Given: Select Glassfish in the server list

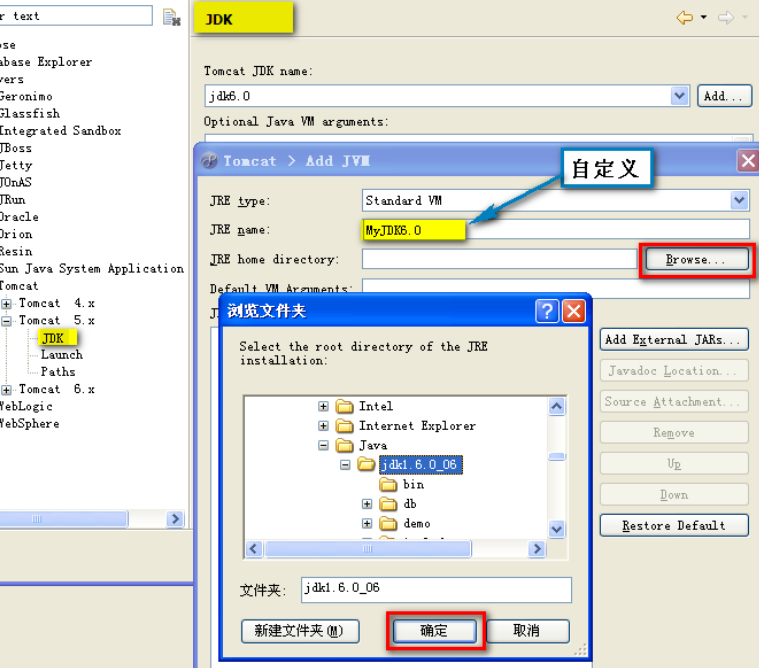Looking at the screenshot, I should (x=30, y=114).
